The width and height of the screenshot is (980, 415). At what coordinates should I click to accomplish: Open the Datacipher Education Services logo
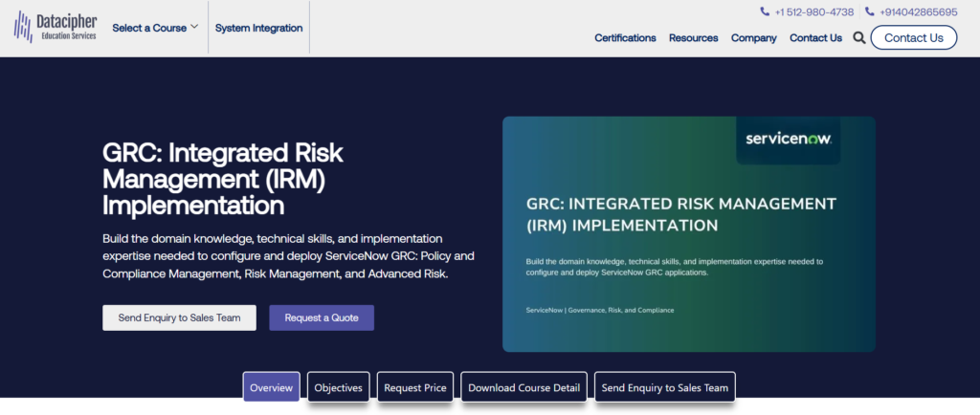(56, 27)
